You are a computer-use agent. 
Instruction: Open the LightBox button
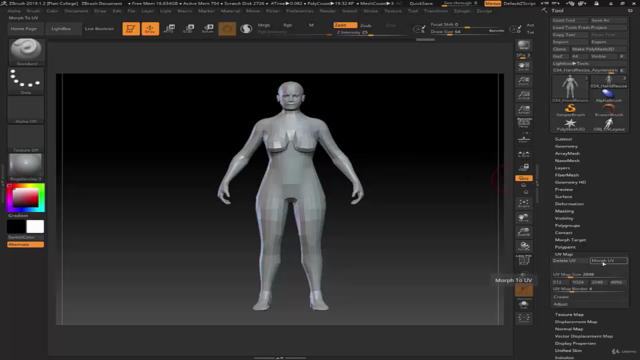pyautogui.click(x=61, y=29)
